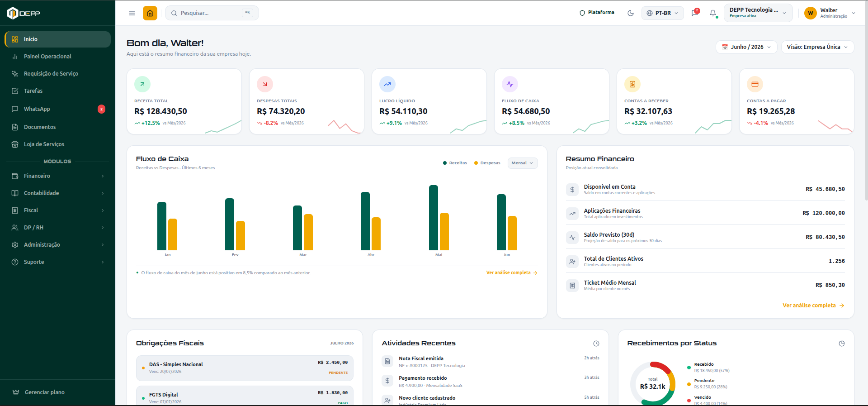
Task: Expand the DP / RH module chevron
Action: pyautogui.click(x=103, y=228)
